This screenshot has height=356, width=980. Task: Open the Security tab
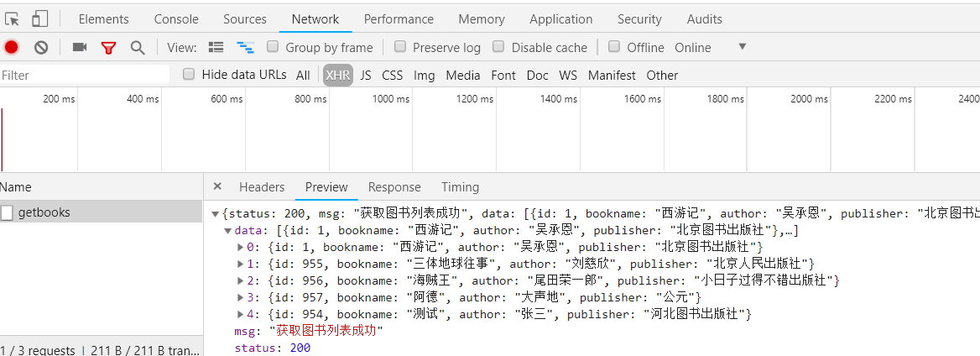(639, 19)
